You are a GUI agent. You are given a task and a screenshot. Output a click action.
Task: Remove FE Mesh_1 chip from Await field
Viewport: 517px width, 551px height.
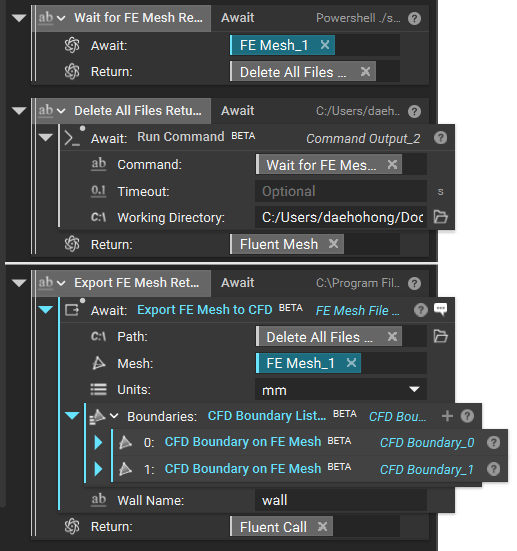tap(325, 45)
